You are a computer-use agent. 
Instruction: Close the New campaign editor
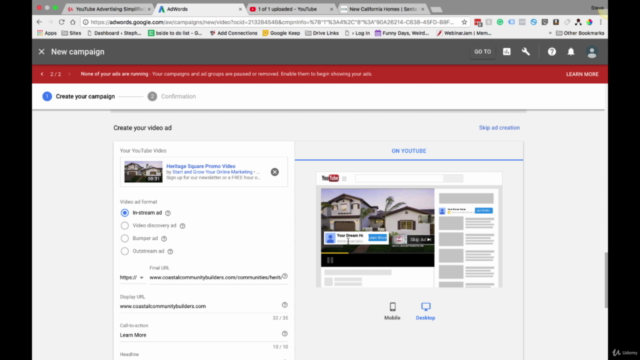pyautogui.click(x=42, y=52)
